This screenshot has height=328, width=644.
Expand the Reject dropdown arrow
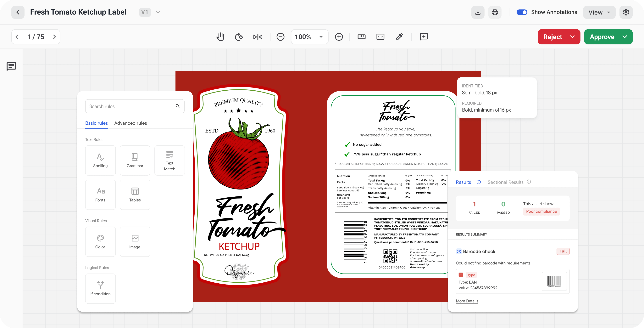pos(573,37)
